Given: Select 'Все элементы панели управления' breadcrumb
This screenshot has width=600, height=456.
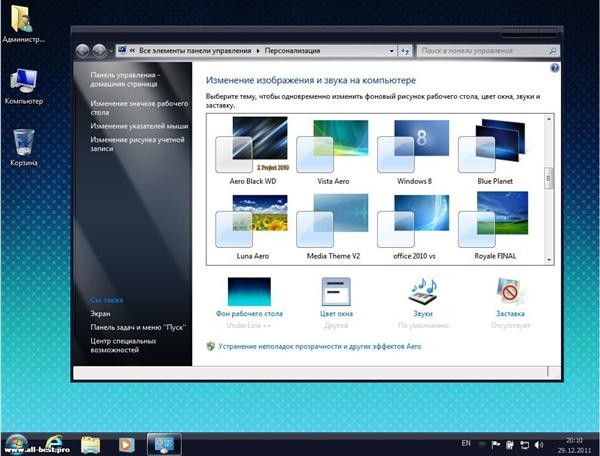Looking at the screenshot, I should click(195, 50).
